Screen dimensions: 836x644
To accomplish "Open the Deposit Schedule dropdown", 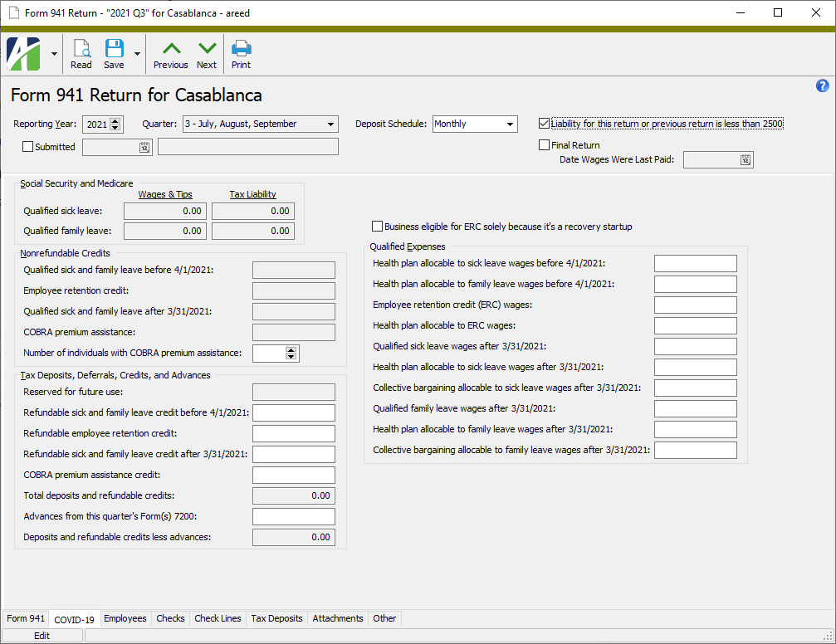I will [x=511, y=124].
